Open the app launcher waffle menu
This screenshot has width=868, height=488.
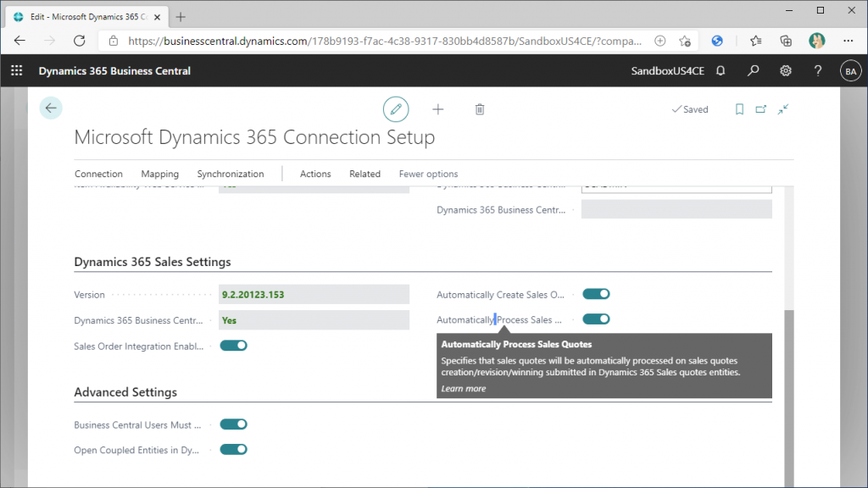(17, 71)
